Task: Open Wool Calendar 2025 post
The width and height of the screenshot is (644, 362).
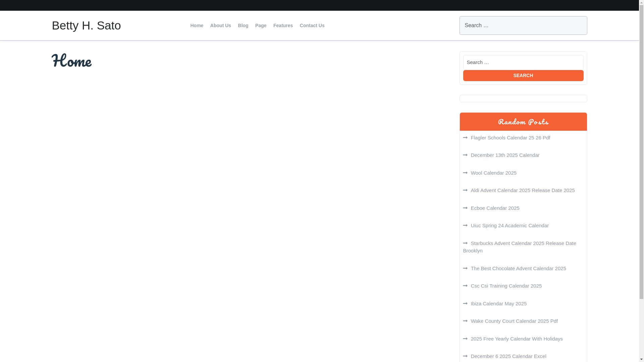Action: [x=493, y=173]
